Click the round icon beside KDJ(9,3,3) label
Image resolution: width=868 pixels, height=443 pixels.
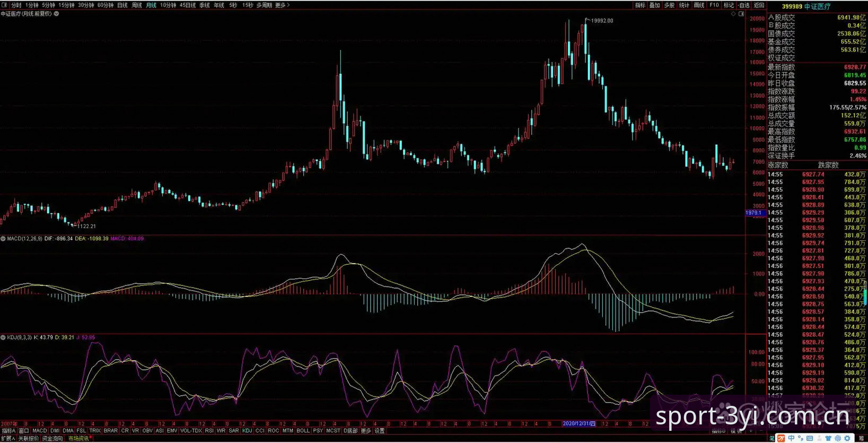[x=3, y=337]
